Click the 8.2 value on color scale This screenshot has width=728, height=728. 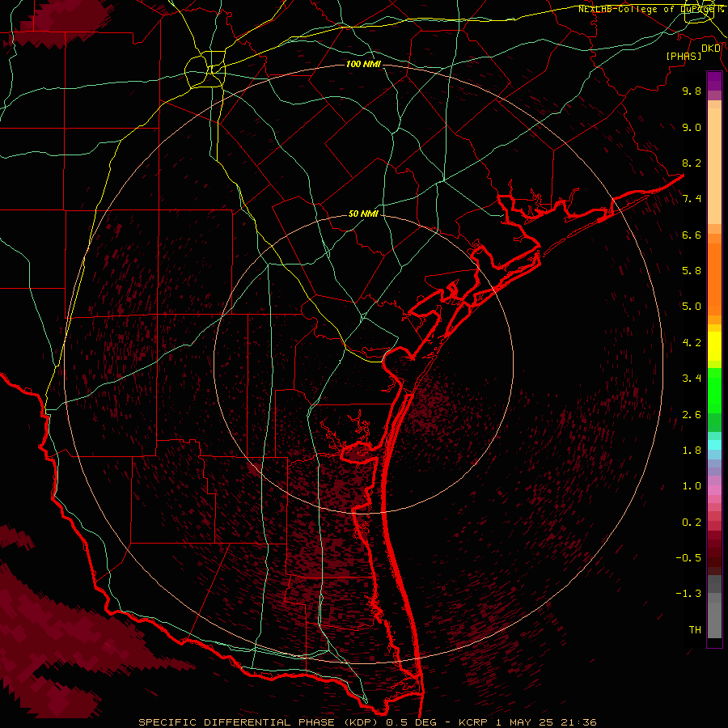692,163
